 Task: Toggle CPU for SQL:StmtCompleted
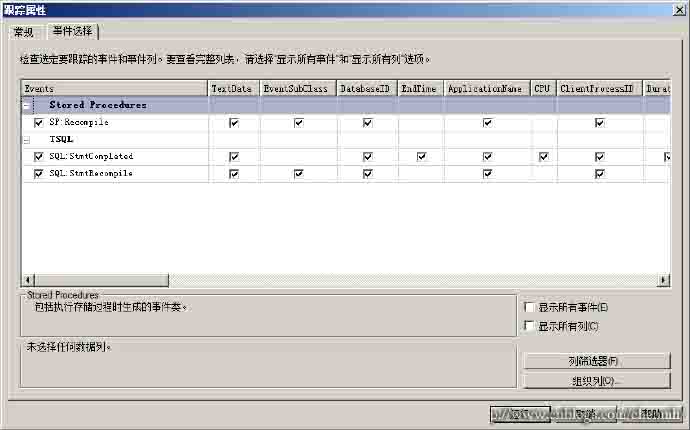coord(543,156)
